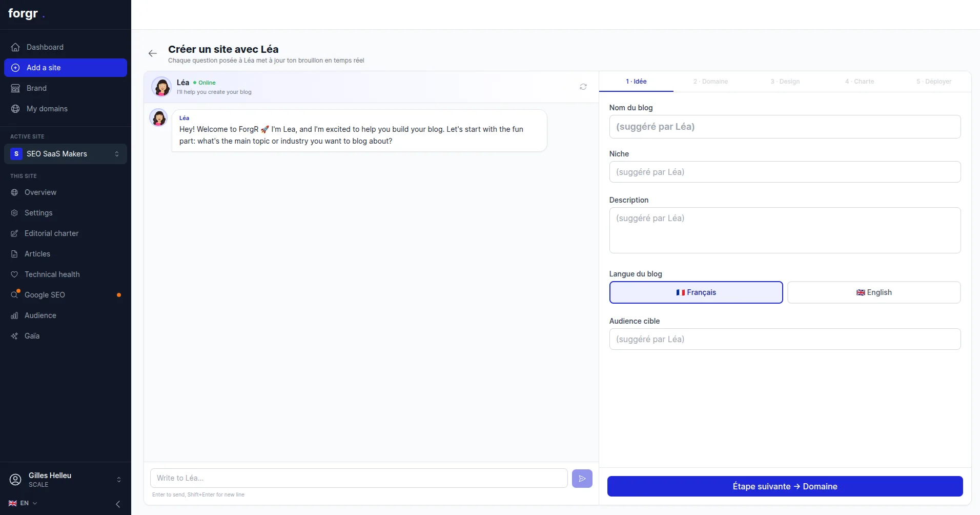
Task: Switch to the 2 · Domaine tab
Action: [x=710, y=82]
